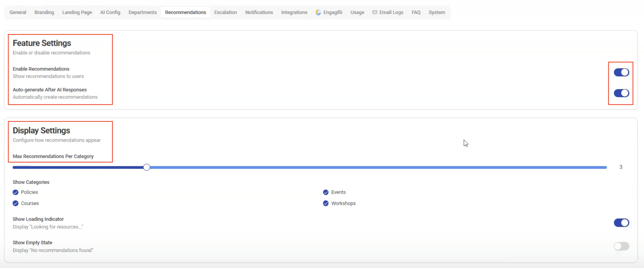Switch to the Escalation tab

click(225, 12)
